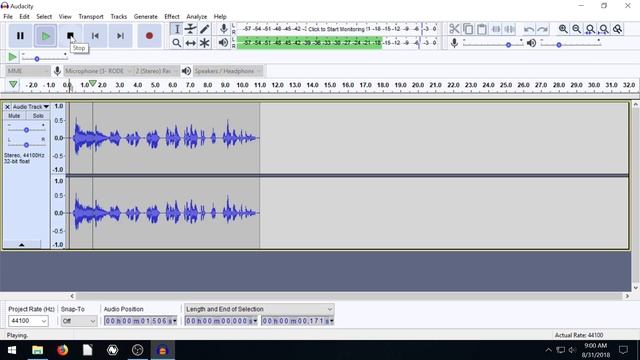Click the playback meter speaker icon
640x360 pixels.
tap(223, 42)
